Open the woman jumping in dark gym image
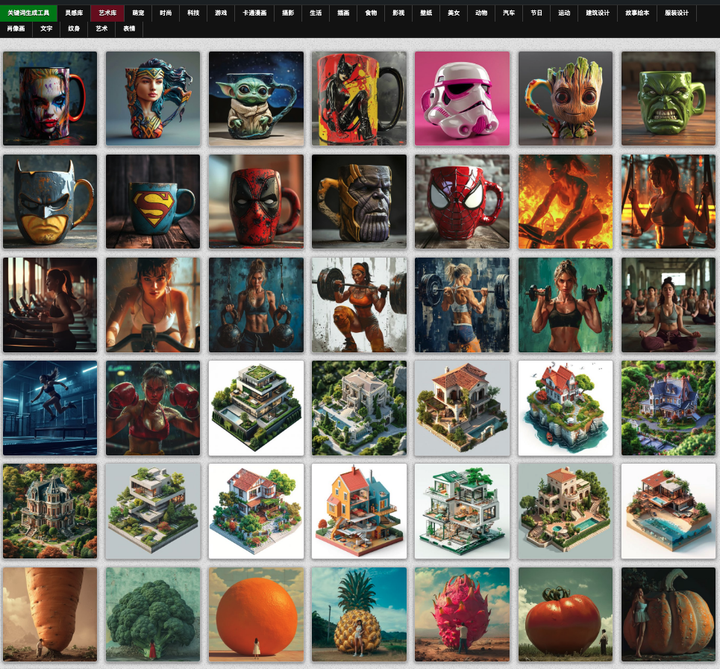Viewport: 720px width, 669px height. tap(50, 408)
